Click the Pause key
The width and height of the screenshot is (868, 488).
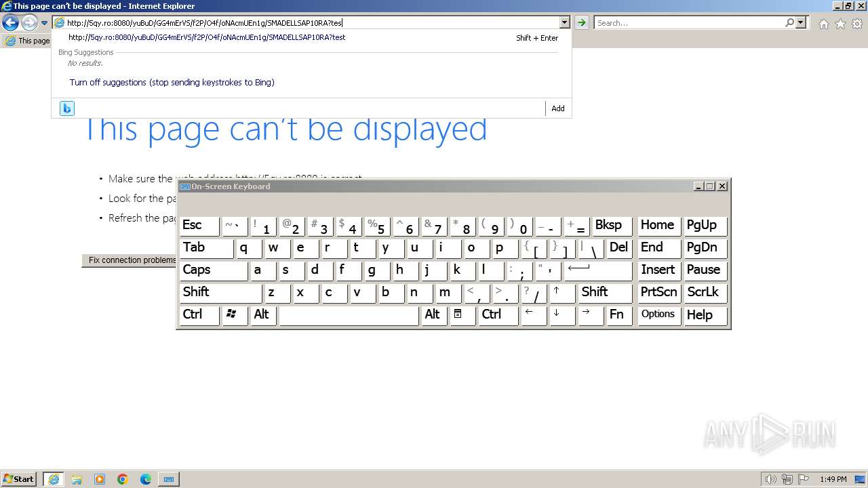pos(705,270)
